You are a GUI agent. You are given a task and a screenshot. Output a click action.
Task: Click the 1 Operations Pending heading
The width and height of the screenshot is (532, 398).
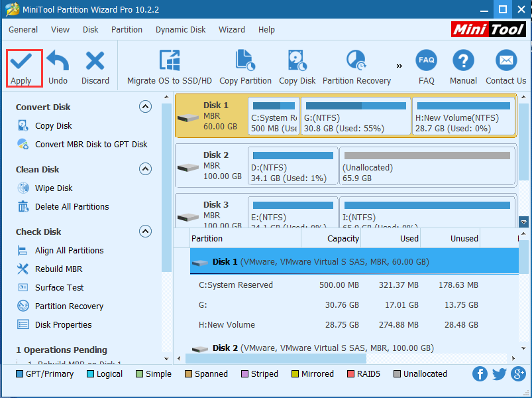[62, 350]
